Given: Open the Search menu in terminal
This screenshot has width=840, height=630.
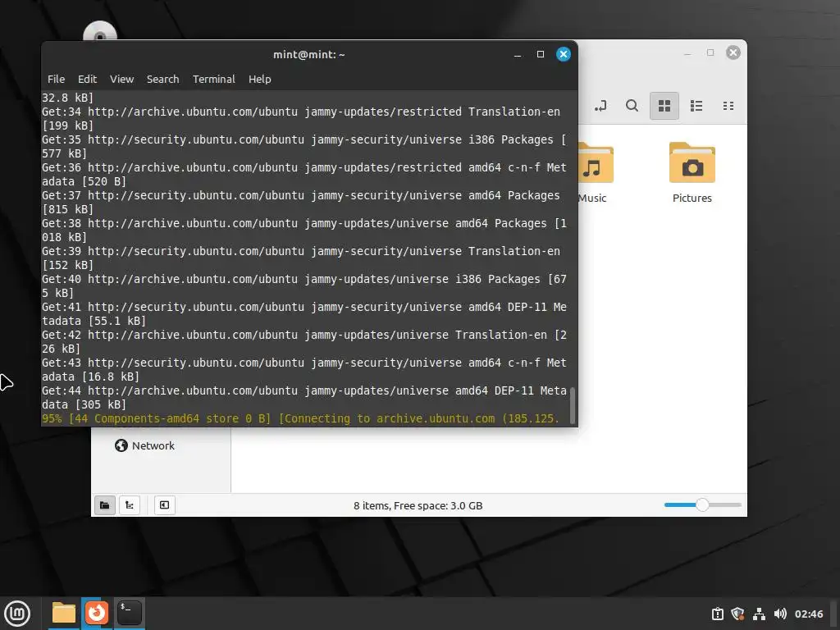Looking at the screenshot, I should (163, 80).
